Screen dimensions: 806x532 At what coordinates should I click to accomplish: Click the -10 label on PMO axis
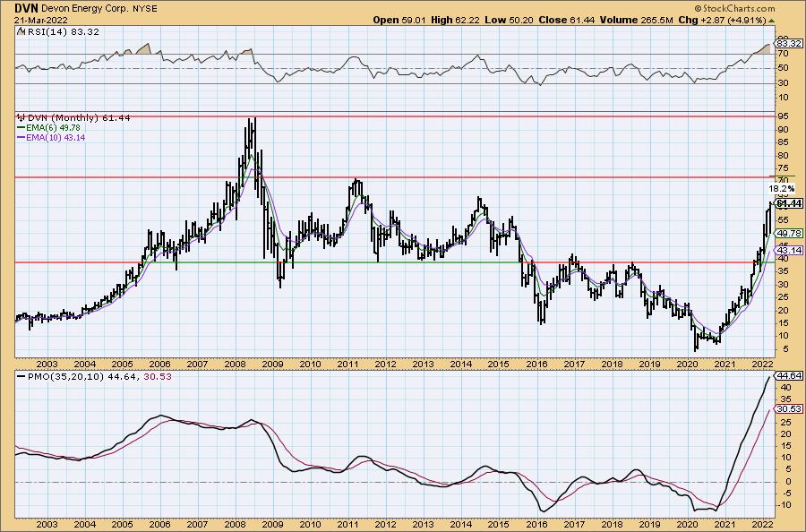pyautogui.click(x=784, y=505)
